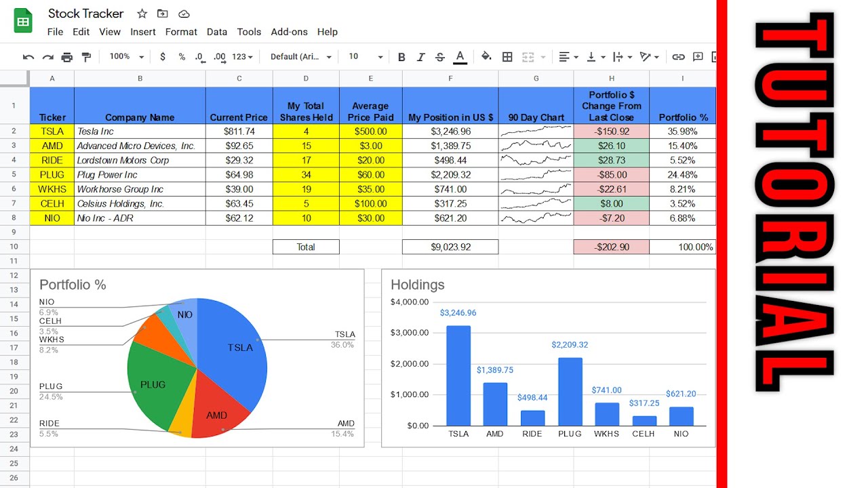Select the $100.00 average price cell
Image resolution: width=868 pixels, height=488 pixels.
tap(371, 203)
